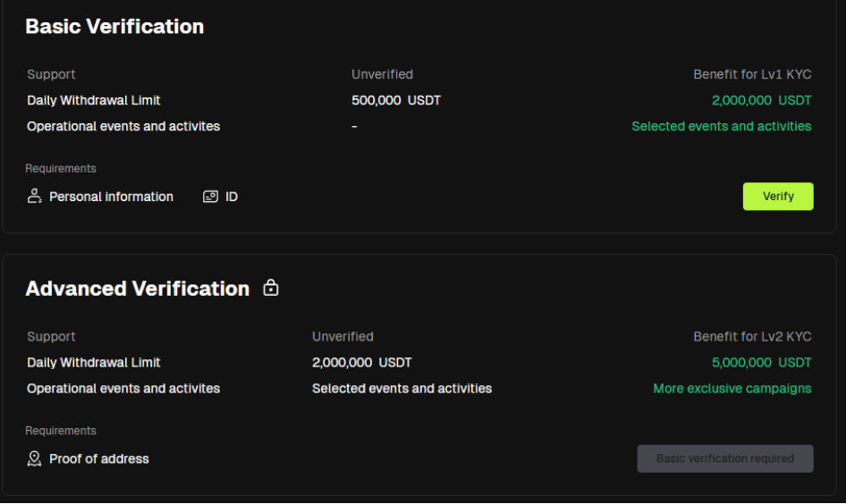This screenshot has width=846, height=504.
Task: Select the Advanced Verification heading
Action: point(138,289)
